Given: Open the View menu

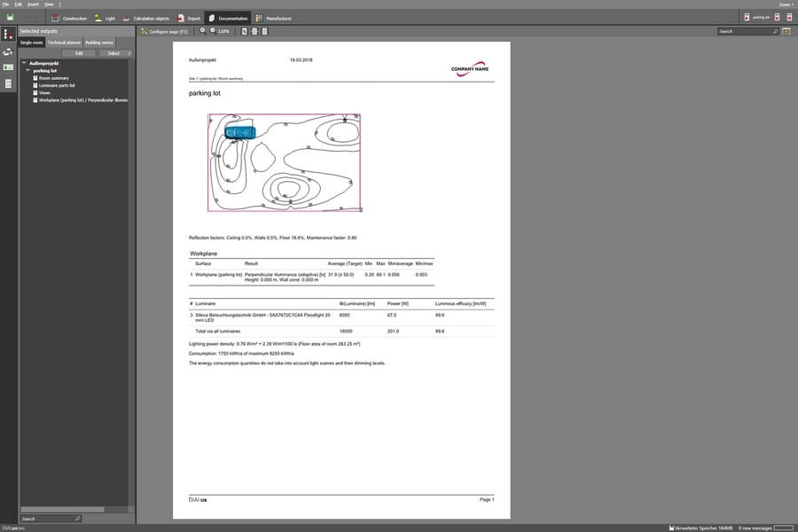Looking at the screenshot, I should coord(49,4).
